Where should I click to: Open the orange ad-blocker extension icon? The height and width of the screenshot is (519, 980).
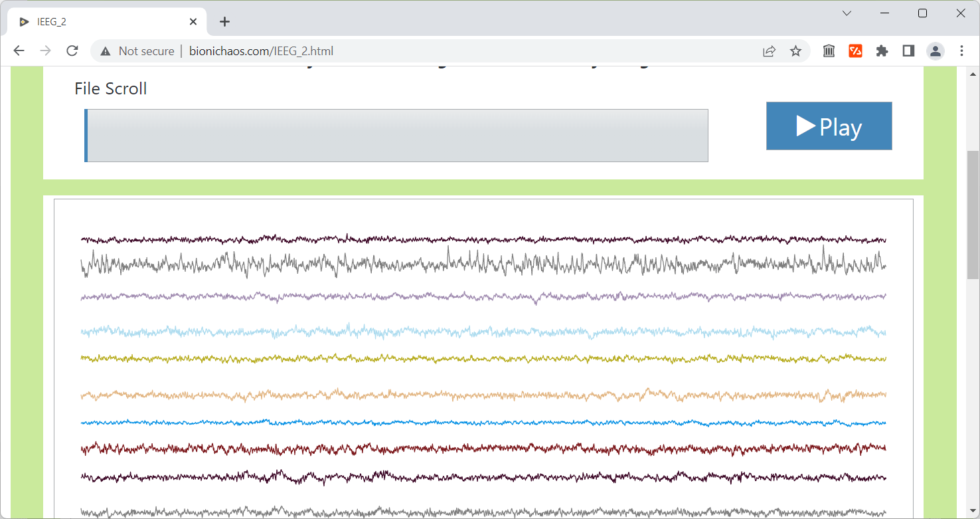855,51
